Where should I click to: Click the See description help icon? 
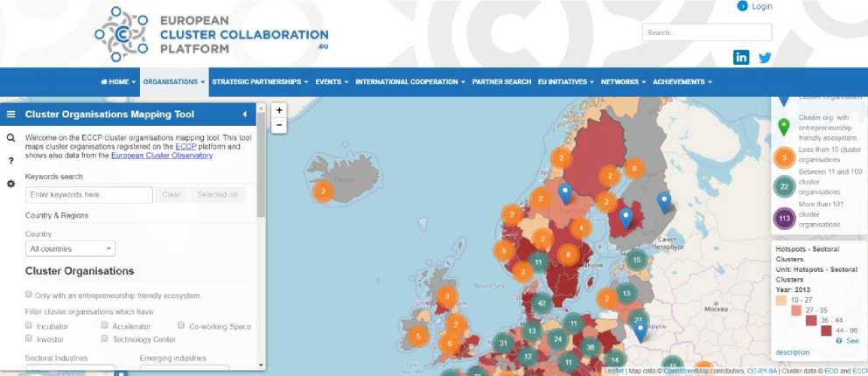point(838,341)
